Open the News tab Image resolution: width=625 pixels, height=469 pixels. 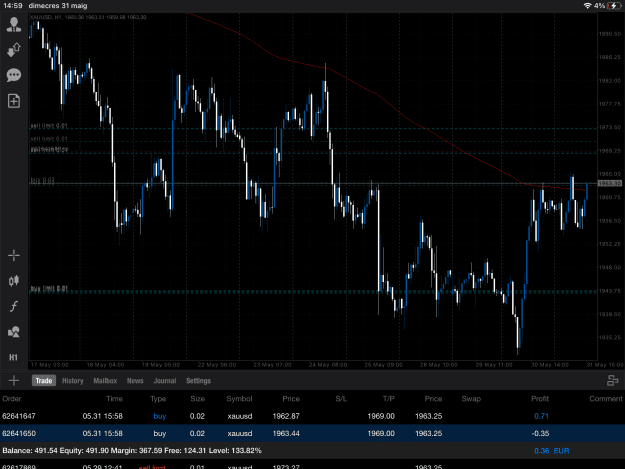[x=135, y=381]
